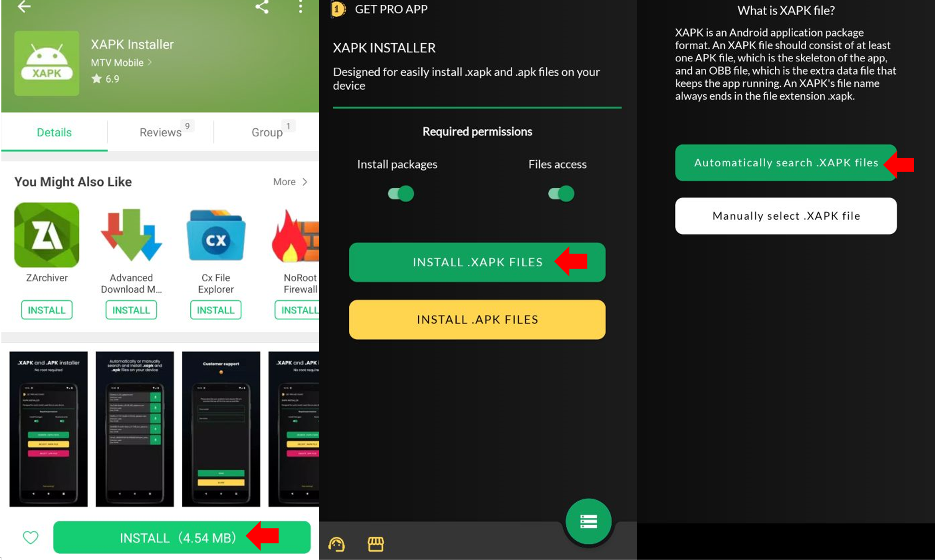Click INSTALL .XAPK FILES button
The image size is (935, 560).
pyautogui.click(x=477, y=262)
